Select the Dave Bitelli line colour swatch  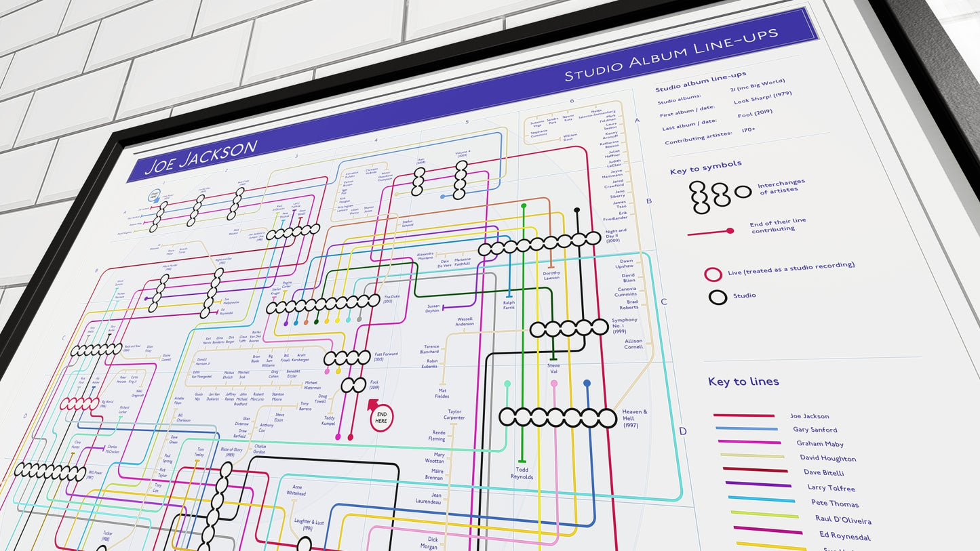point(755,470)
